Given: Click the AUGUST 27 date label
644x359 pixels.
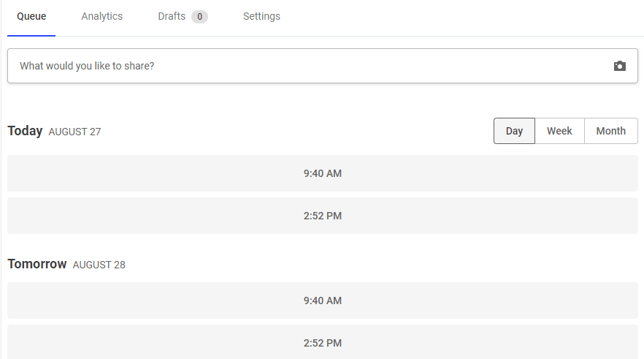Looking at the screenshot, I should (74, 132).
